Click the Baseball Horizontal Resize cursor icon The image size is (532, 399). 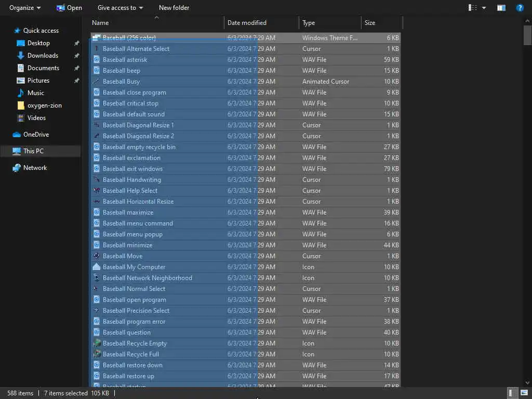tap(96, 202)
